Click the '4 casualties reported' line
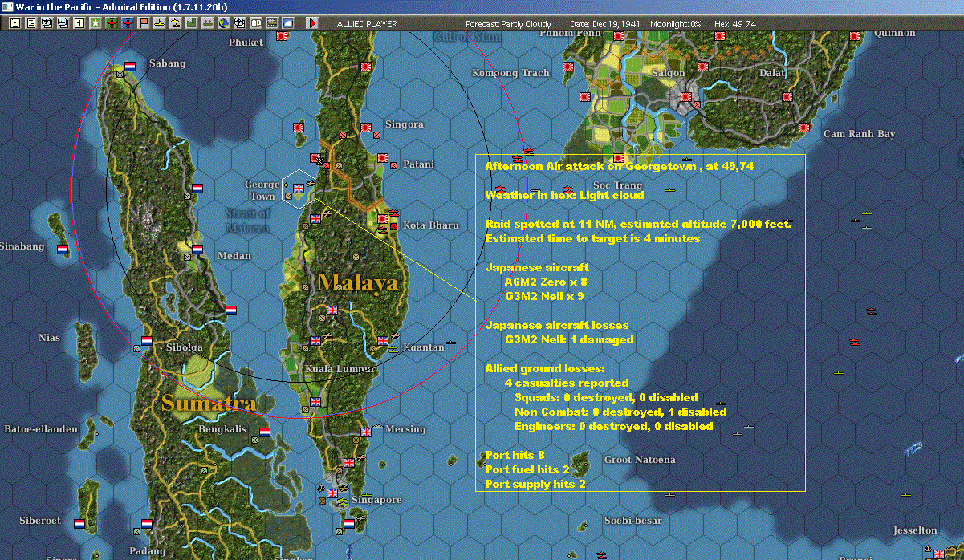 tap(567, 383)
